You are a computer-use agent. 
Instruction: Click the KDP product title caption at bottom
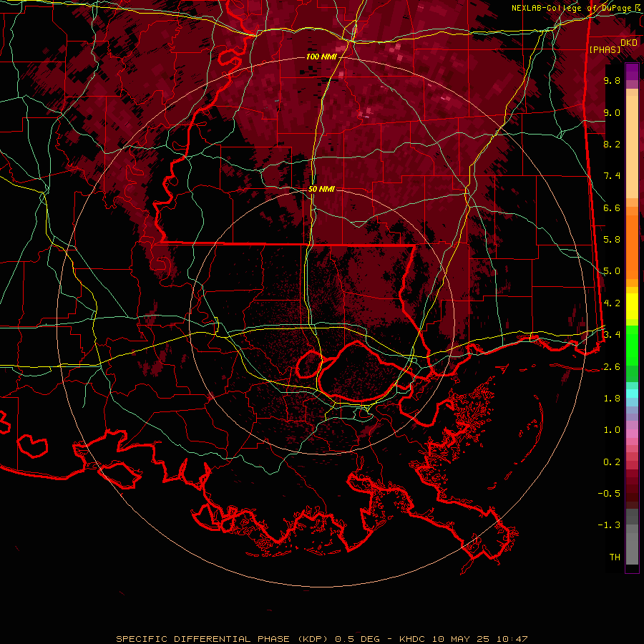tap(322, 639)
